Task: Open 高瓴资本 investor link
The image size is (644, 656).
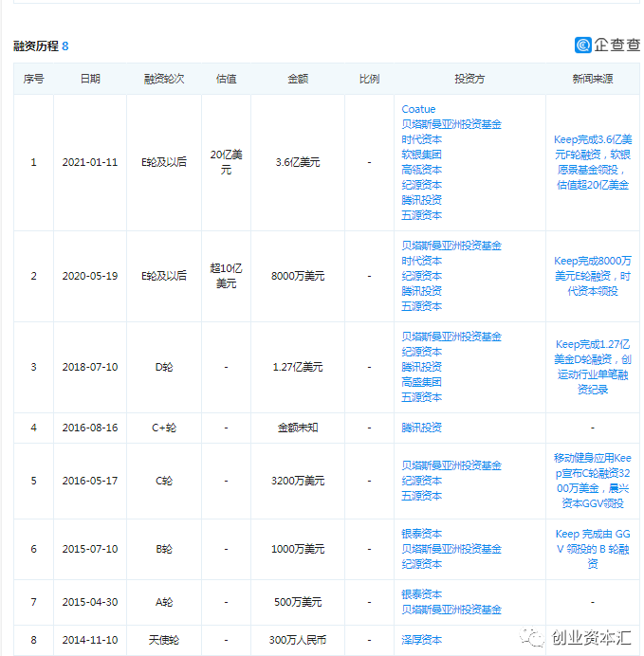Action: tap(421, 170)
